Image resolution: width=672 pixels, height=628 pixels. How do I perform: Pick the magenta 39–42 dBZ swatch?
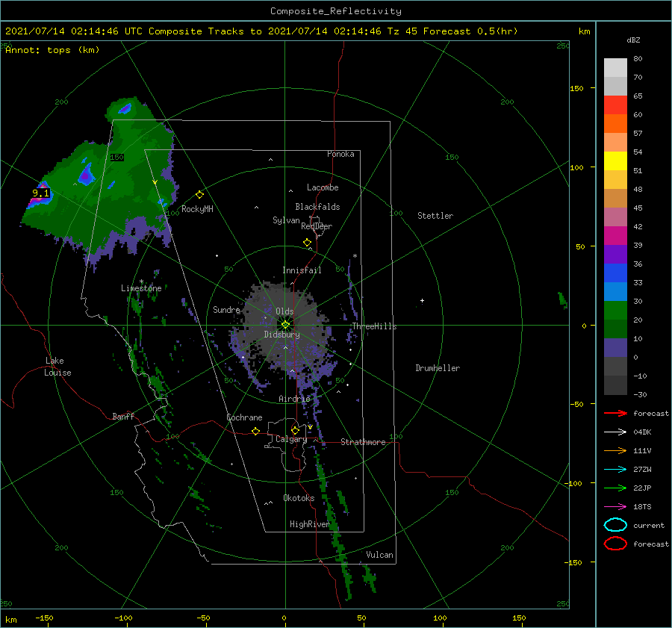click(615, 235)
